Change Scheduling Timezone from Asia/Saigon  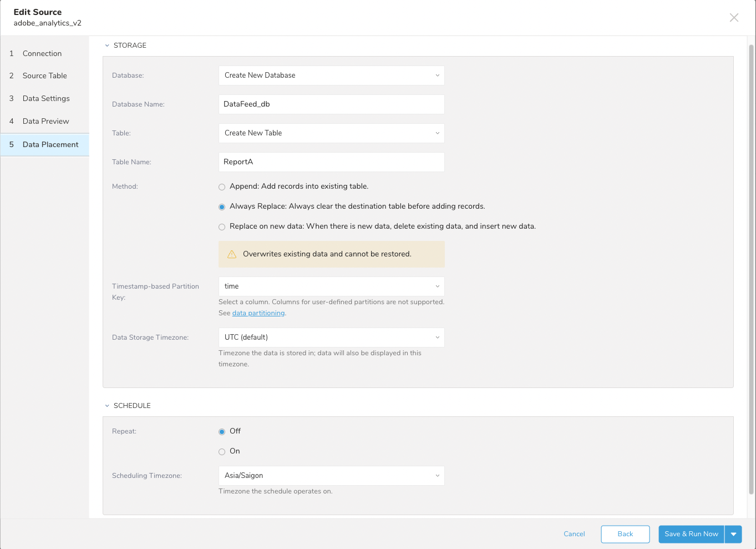331,476
